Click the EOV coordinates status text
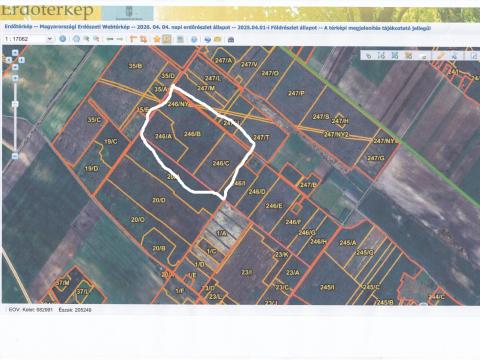This screenshot has width=480, height=360. [x=50, y=310]
